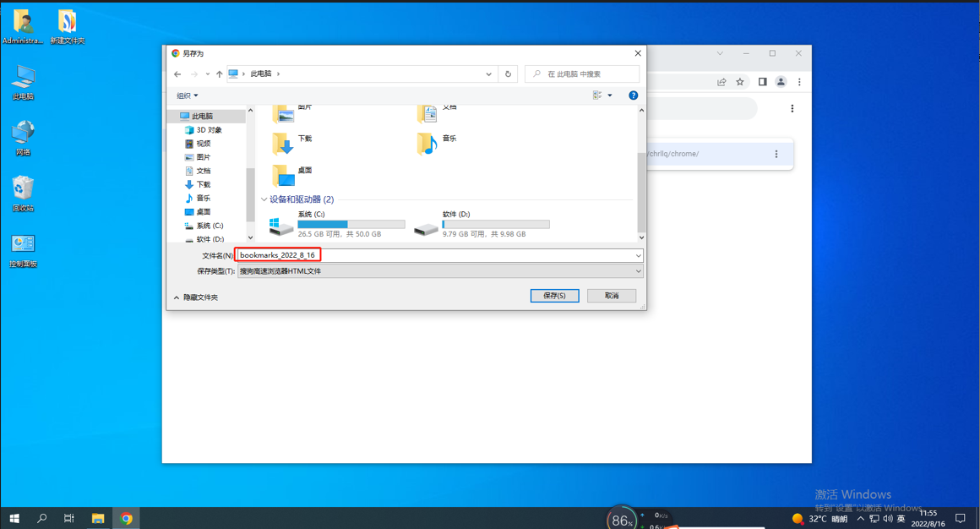Click the up-one-level arrow icon

(220, 74)
